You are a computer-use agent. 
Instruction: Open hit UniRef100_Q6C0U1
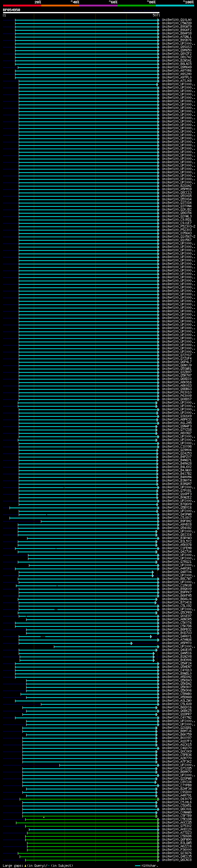176,809
